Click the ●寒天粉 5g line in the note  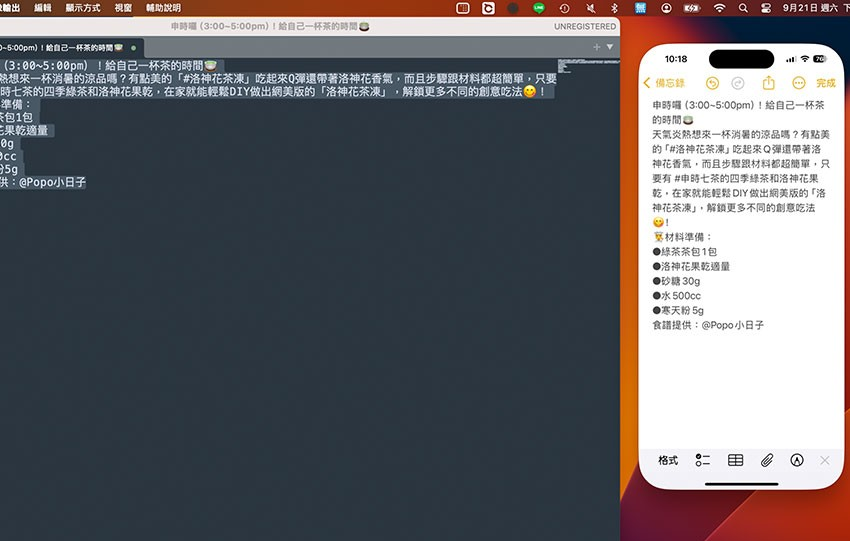(x=678, y=310)
